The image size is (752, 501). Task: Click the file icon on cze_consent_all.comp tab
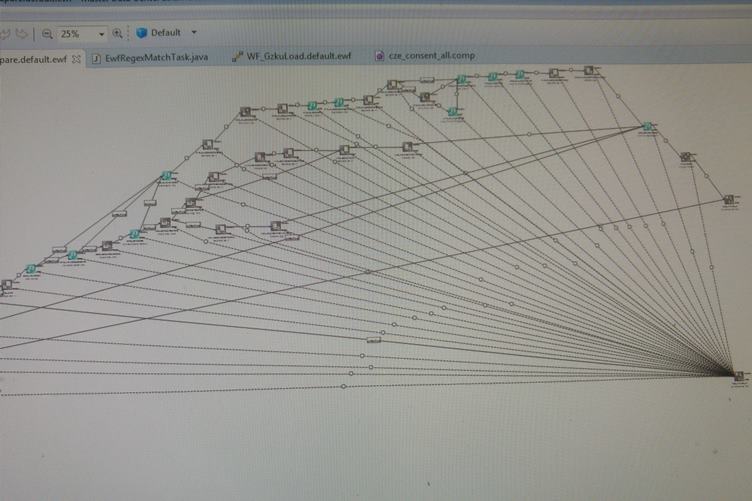(x=379, y=56)
